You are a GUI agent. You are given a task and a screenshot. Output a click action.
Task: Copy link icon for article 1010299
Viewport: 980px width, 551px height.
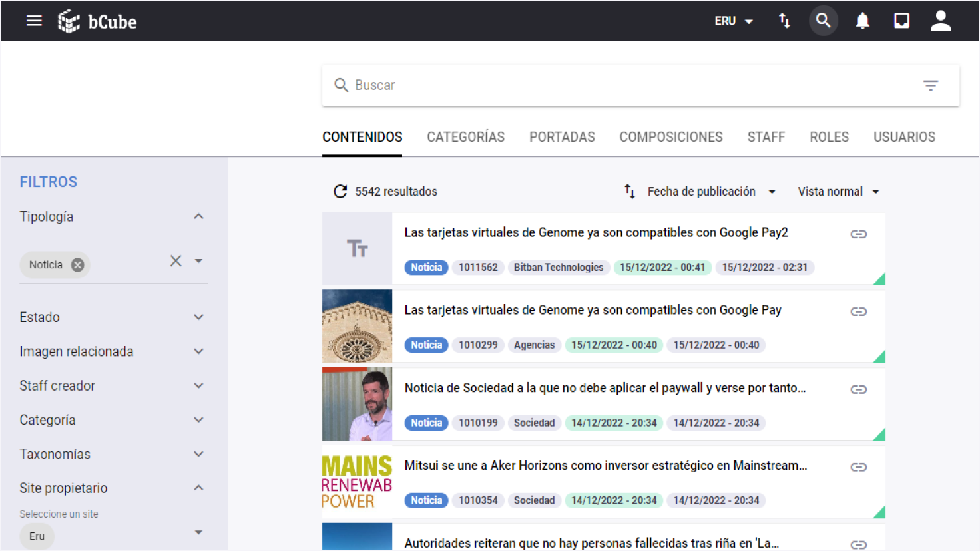click(859, 311)
